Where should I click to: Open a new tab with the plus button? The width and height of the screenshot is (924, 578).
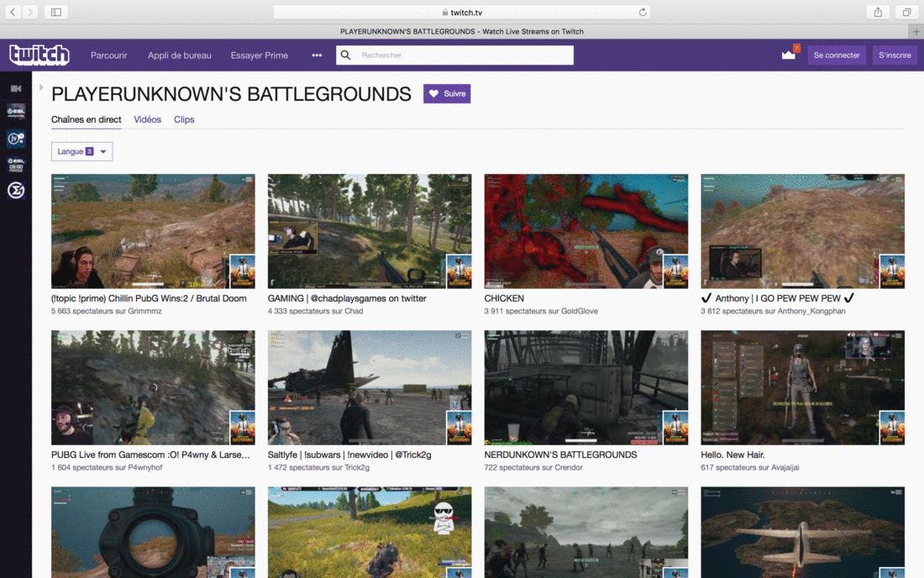(916, 32)
